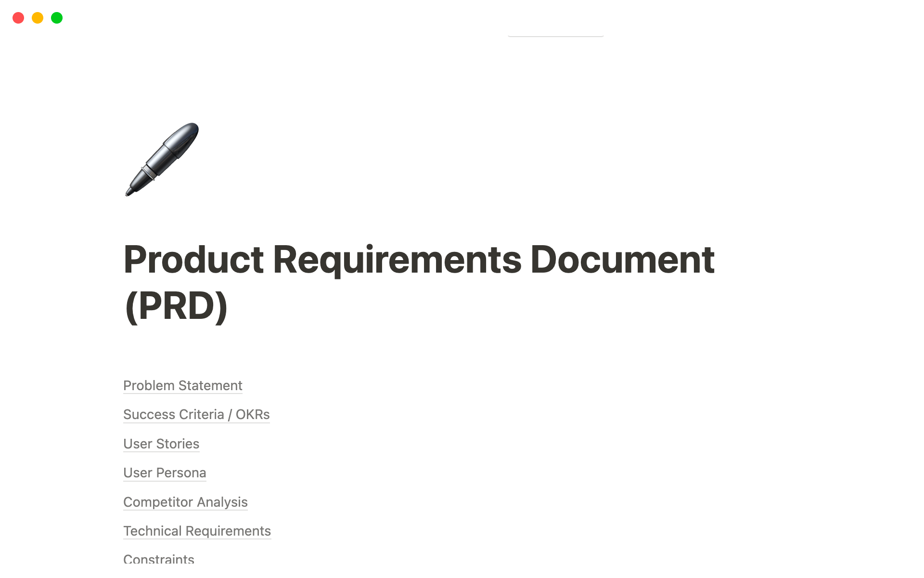Click on Product Requirements Document title

click(419, 282)
